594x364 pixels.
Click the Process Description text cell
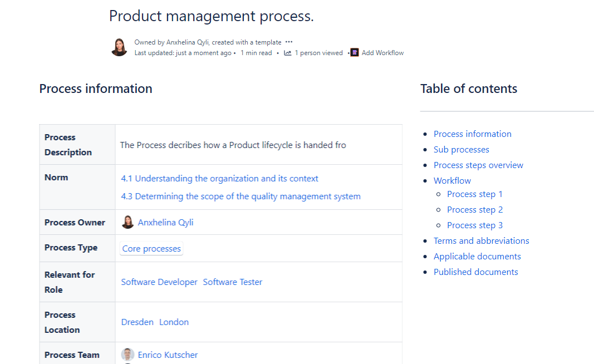pyautogui.click(x=233, y=145)
